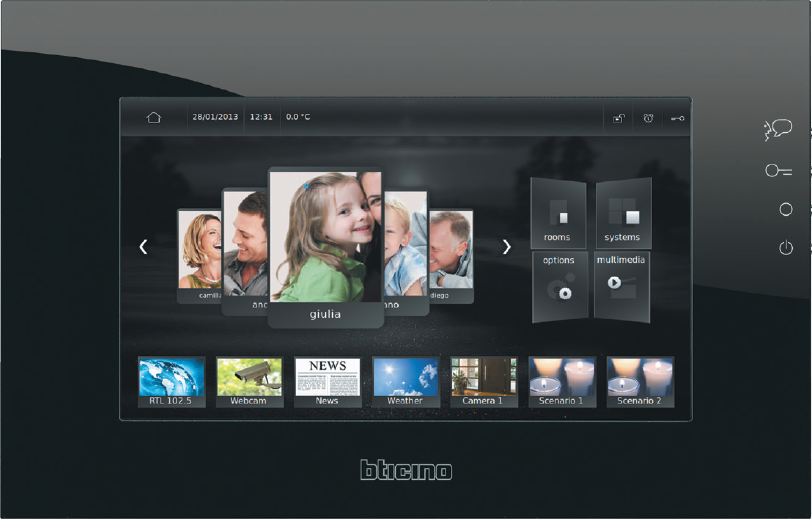Tap the speech bubble intercom button
Viewport: 812px width, 519px height.
(778, 129)
